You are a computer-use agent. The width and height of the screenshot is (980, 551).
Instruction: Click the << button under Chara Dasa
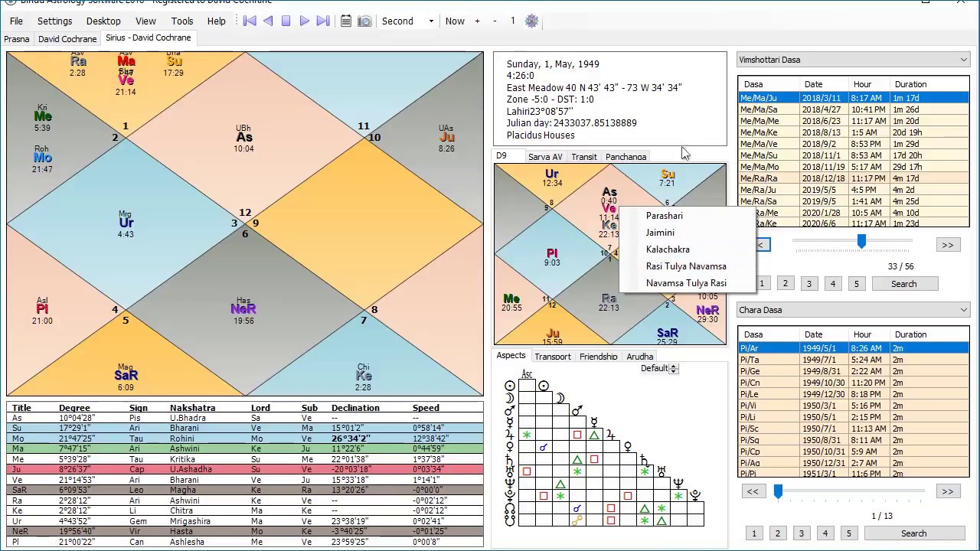[x=753, y=491]
